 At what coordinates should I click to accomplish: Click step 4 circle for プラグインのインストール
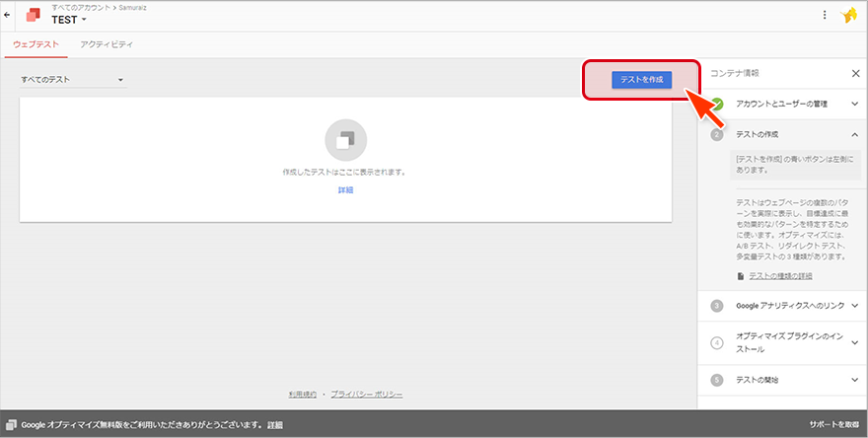pyautogui.click(x=717, y=342)
